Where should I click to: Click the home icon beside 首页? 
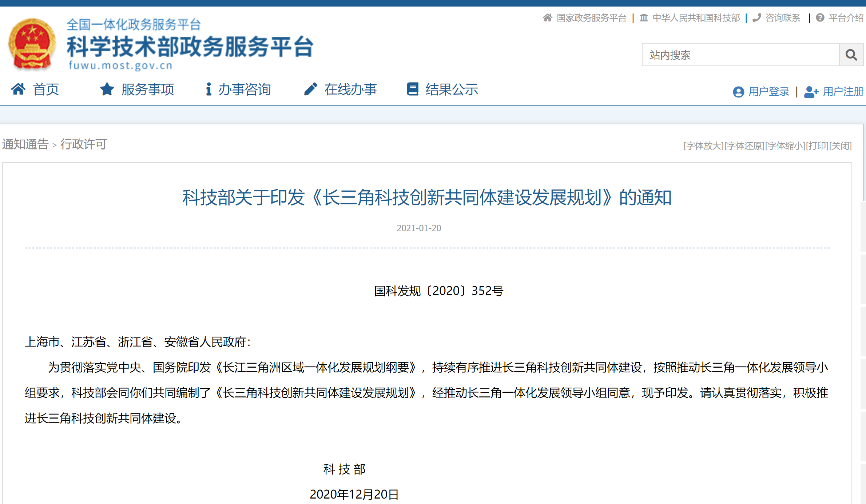pos(18,89)
